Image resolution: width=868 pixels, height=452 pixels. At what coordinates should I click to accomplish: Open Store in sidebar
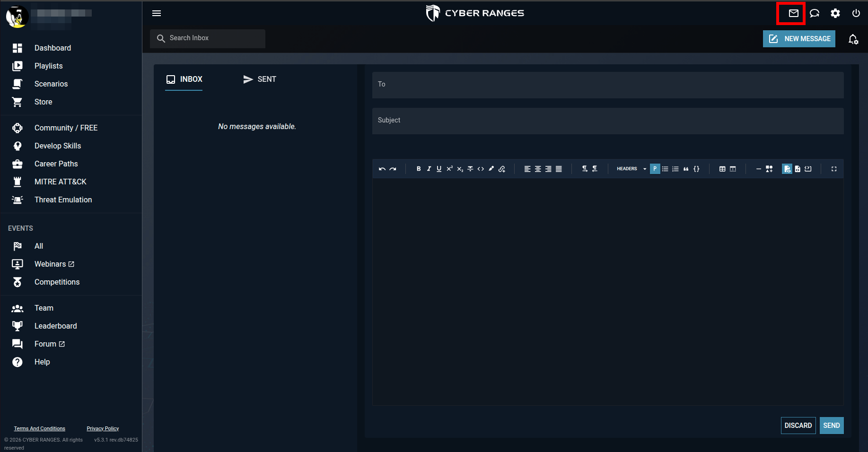(43, 102)
